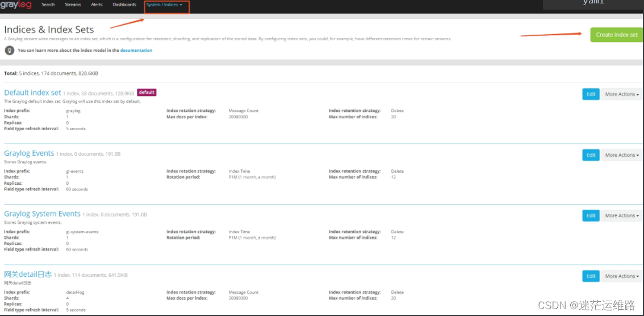
Task: Click the Default set's Max number of indices 20
Action: click(x=394, y=117)
